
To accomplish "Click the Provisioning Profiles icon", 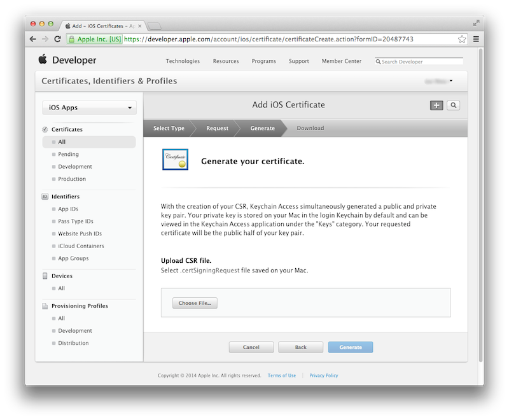I will (44, 306).
